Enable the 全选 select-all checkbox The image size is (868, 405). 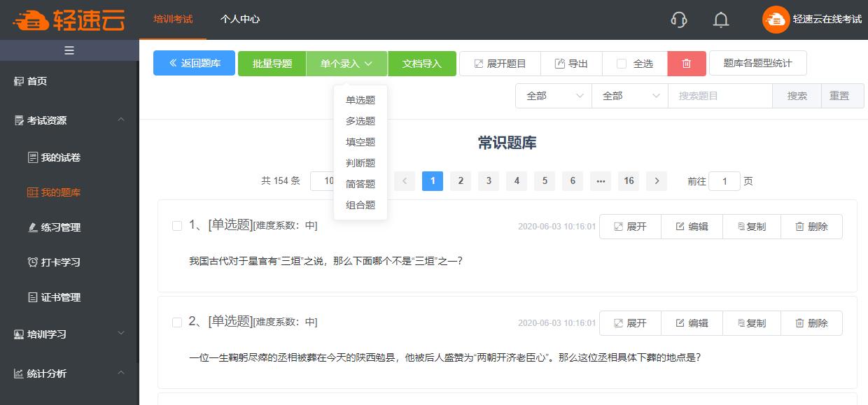pos(621,63)
